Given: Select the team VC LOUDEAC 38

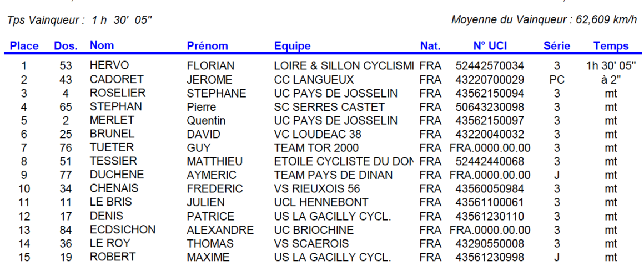Looking at the screenshot, I should point(318,134).
